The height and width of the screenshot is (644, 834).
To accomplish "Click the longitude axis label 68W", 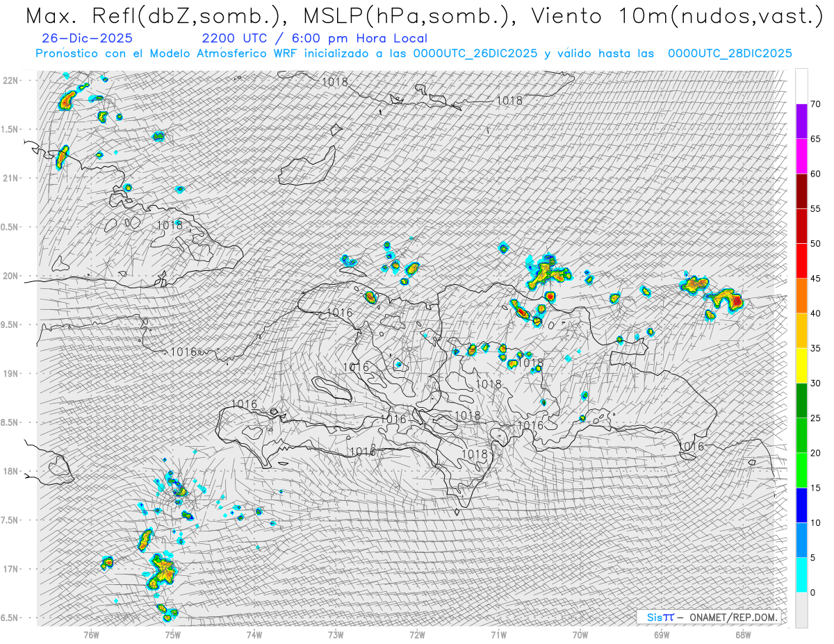I will coord(743,634).
